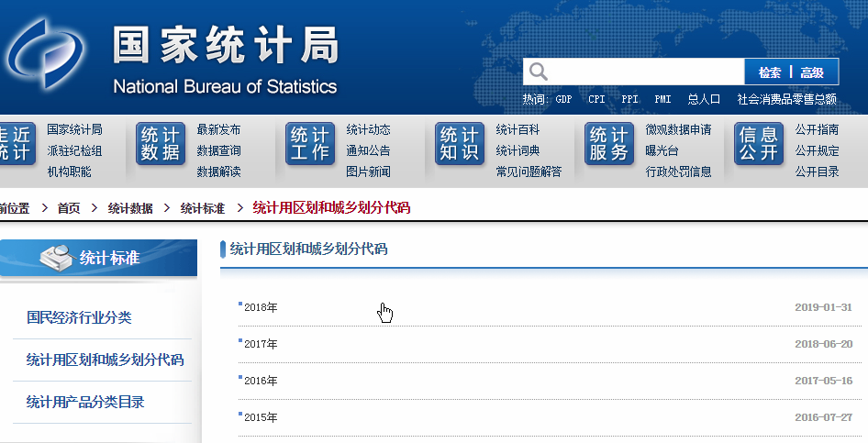The height and width of the screenshot is (443, 868).
Task: Open 机构职能 menu link
Action: pyautogui.click(x=69, y=172)
